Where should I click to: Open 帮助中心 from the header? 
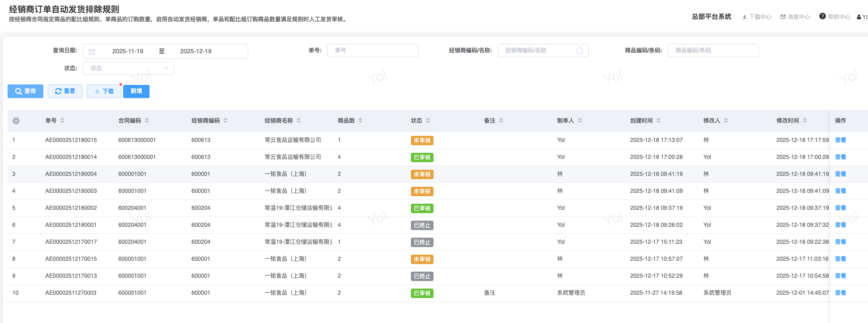point(835,17)
